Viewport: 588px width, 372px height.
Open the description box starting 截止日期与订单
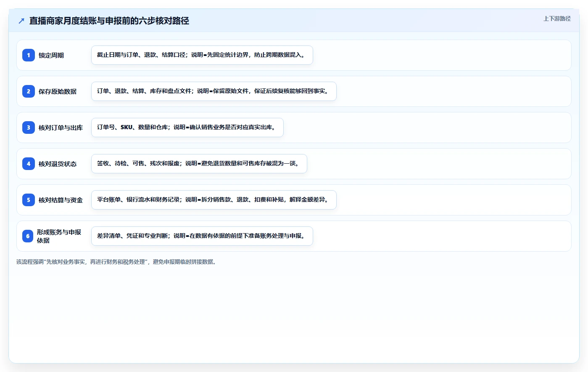coord(202,55)
